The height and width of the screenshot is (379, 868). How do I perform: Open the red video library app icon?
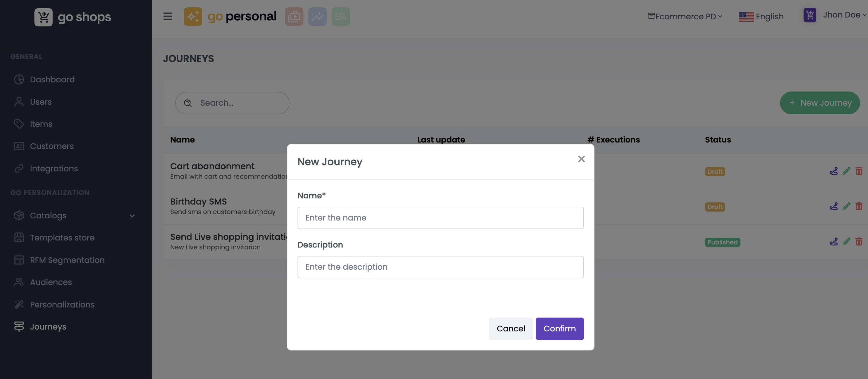pos(294,16)
